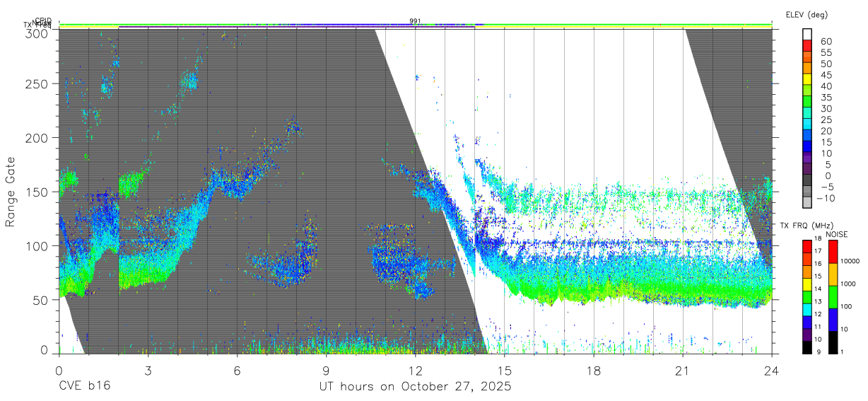Image resolution: width=868 pixels, height=401 pixels.
Task: Click the red top swatch of the NOISE bar
Action: click(x=834, y=251)
